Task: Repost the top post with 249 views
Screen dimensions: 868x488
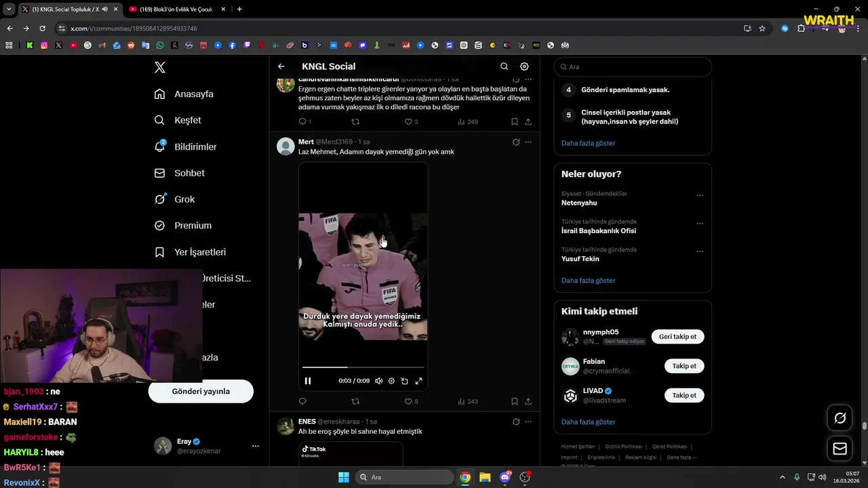Action: [x=355, y=122]
